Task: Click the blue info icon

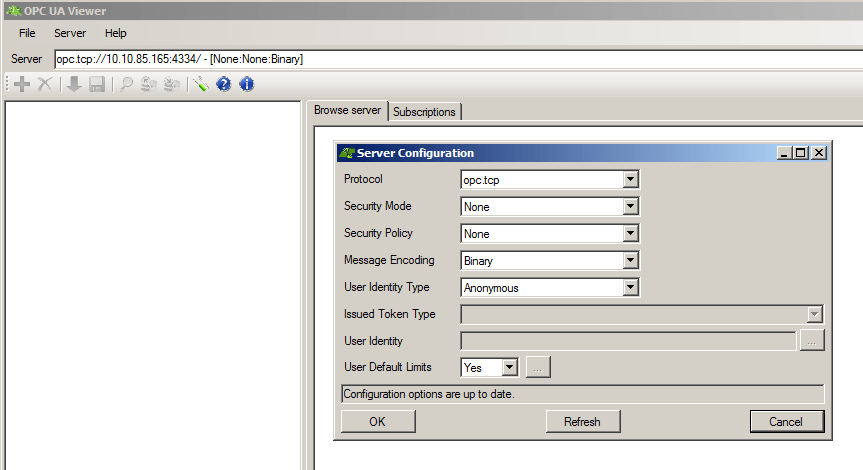Action: (x=246, y=85)
